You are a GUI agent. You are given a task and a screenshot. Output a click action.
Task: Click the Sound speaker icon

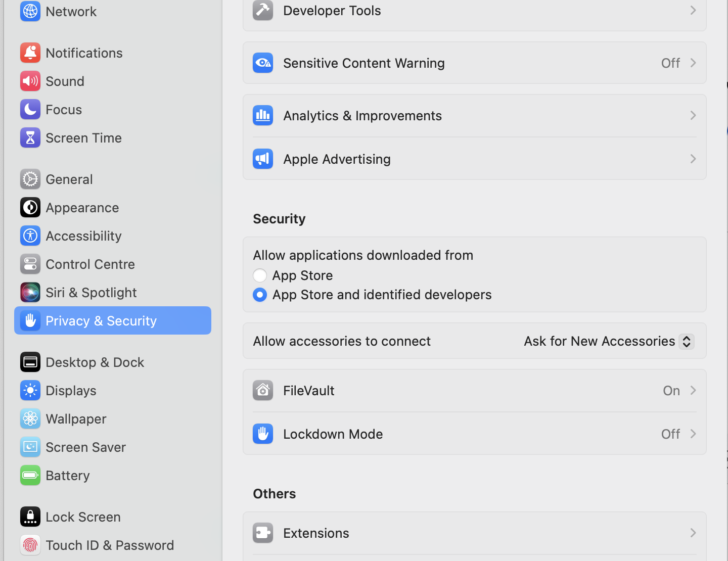pyautogui.click(x=30, y=81)
